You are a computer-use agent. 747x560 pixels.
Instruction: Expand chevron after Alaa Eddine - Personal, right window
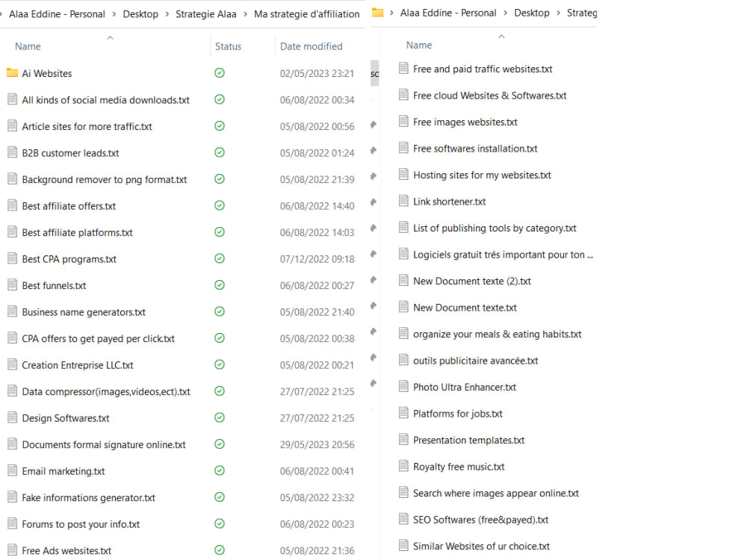coord(505,13)
